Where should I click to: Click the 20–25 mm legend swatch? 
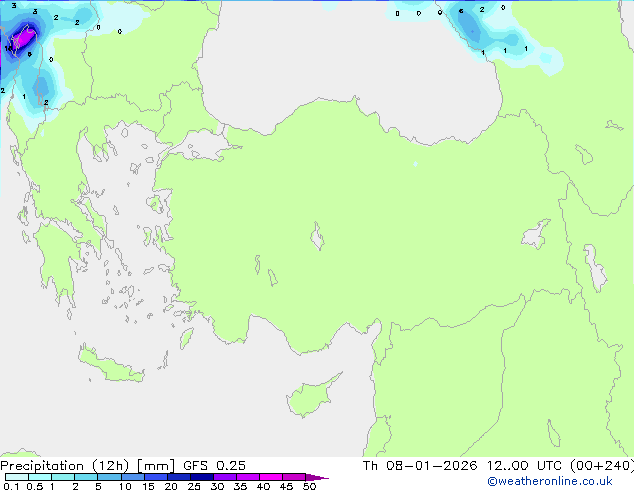tap(179, 477)
